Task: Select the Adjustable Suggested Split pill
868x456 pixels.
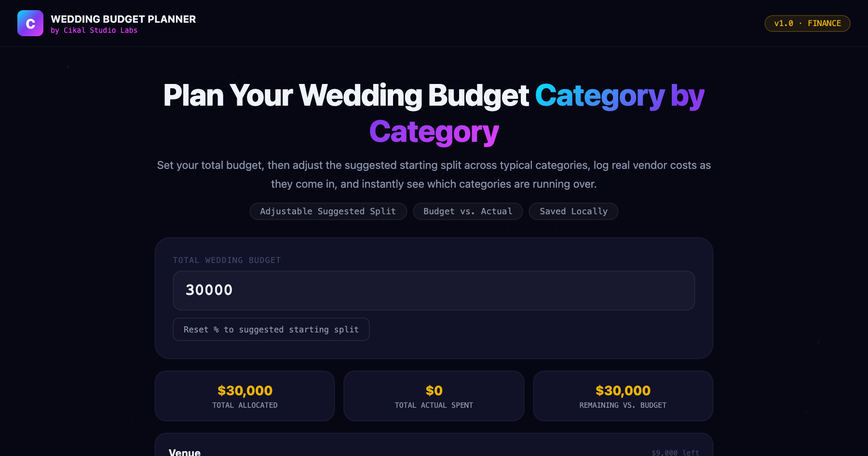Action: coord(328,211)
